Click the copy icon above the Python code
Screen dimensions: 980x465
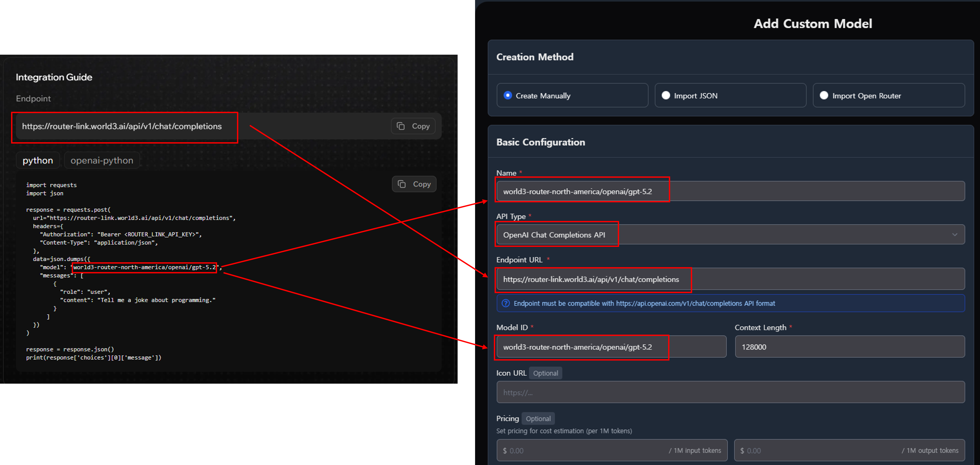402,184
